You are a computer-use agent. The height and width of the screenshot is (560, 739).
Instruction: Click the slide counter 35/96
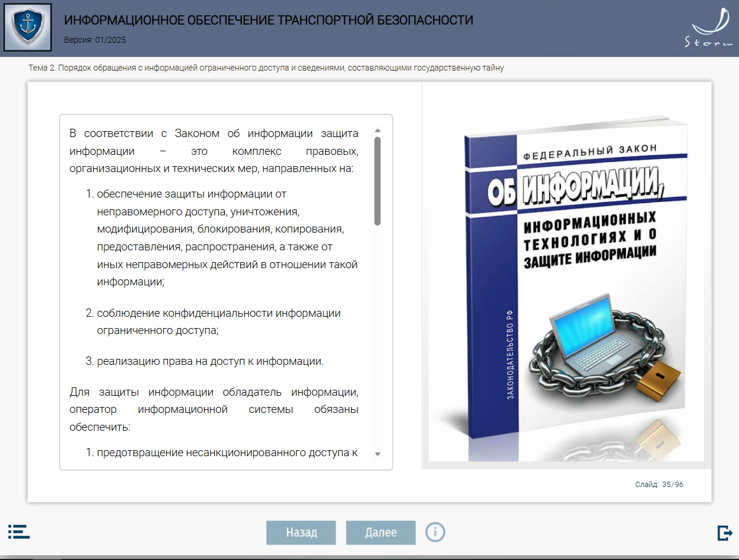(x=659, y=485)
